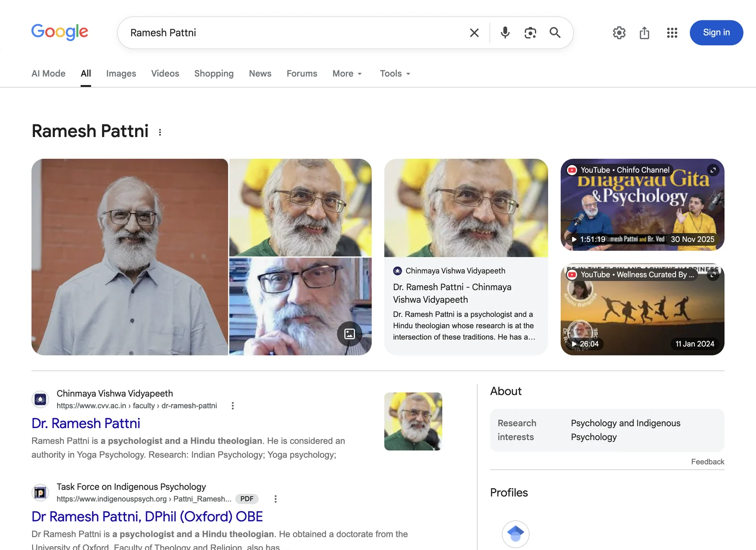Viewport: 756px width, 550px height.
Task: Expand the Wellness Curated video preview
Action: [713, 275]
